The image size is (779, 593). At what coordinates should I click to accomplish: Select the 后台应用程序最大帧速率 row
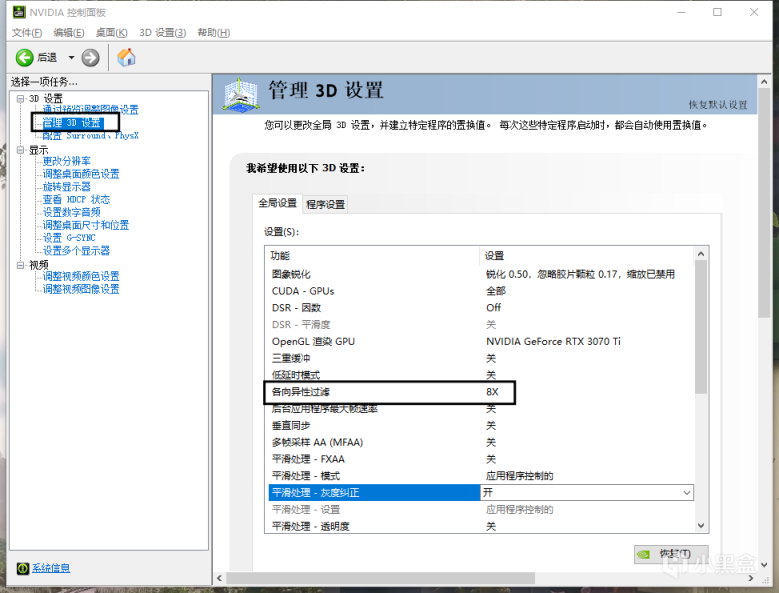(479, 409)
